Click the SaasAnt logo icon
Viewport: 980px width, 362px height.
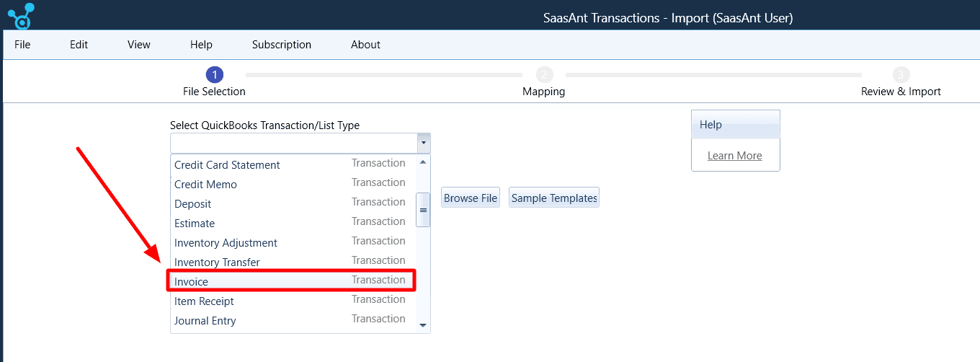pos(20,16)
